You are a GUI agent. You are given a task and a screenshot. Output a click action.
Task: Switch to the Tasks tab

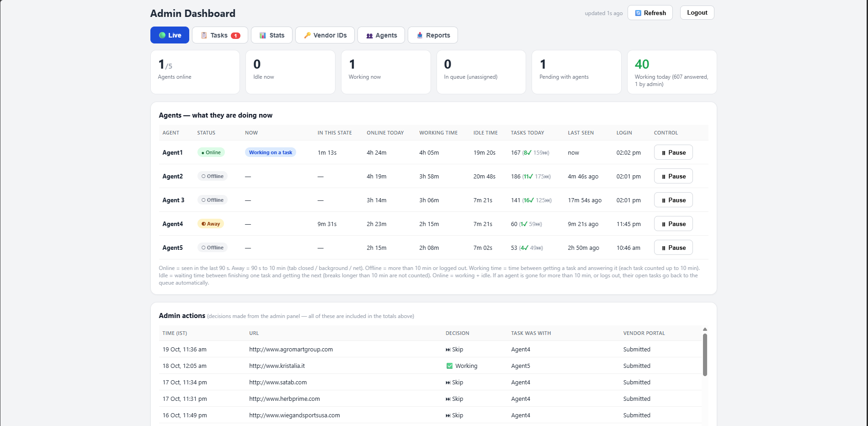click(x=220, y=35)
